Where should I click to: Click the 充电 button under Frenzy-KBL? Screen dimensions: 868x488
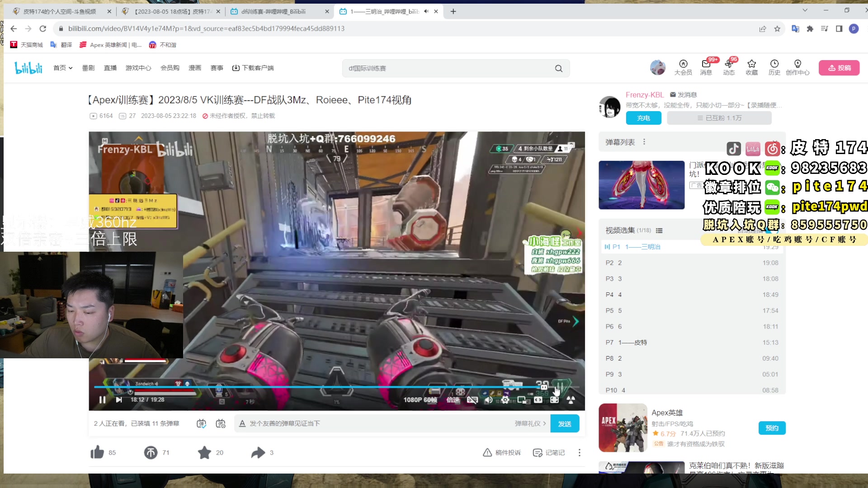643,118
